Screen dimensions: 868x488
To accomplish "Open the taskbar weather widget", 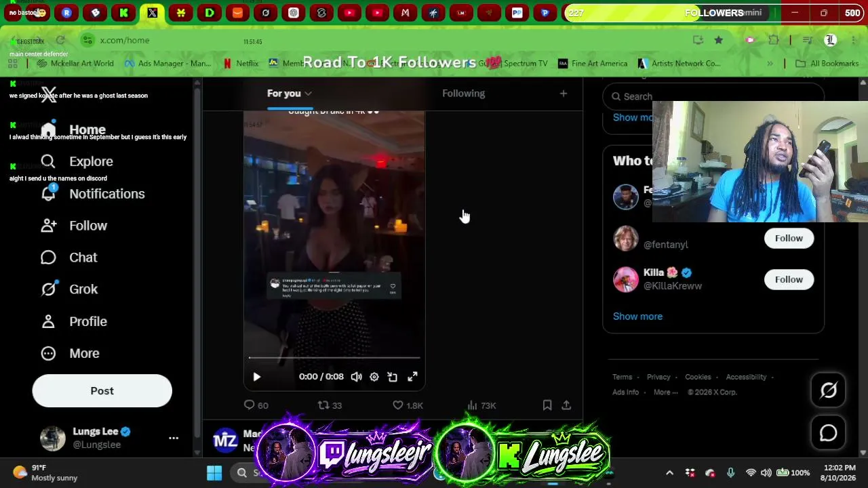I will tap(45, 472).
